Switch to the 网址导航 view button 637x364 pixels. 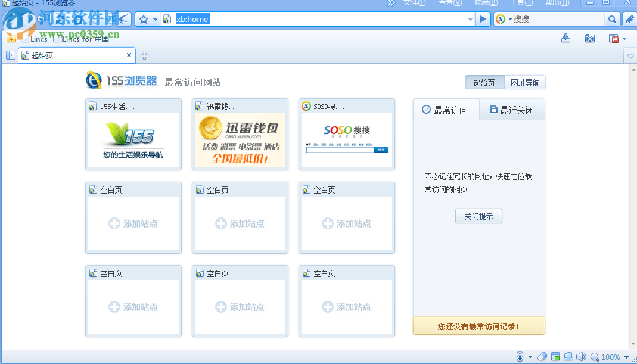click(x=525, y=82)
